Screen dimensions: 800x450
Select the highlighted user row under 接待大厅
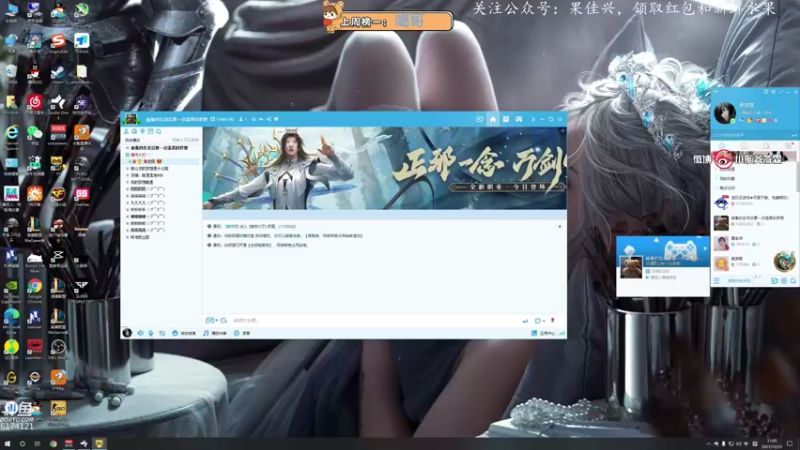pos(161,161)
